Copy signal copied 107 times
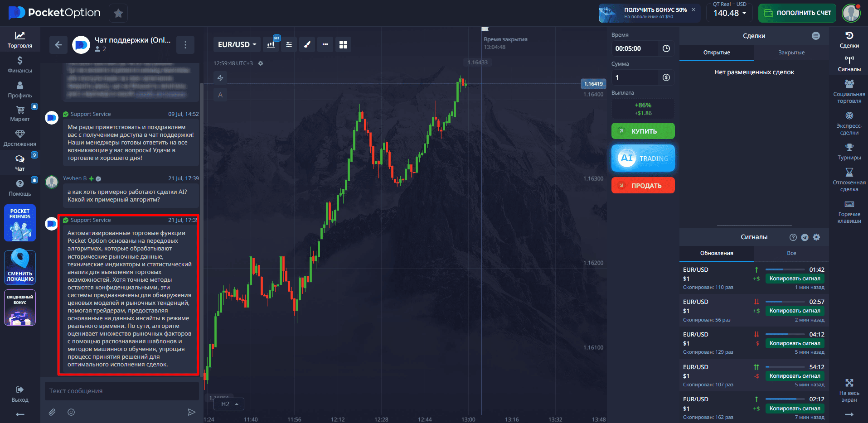868x423 pixels. click(x=795, y=376)
